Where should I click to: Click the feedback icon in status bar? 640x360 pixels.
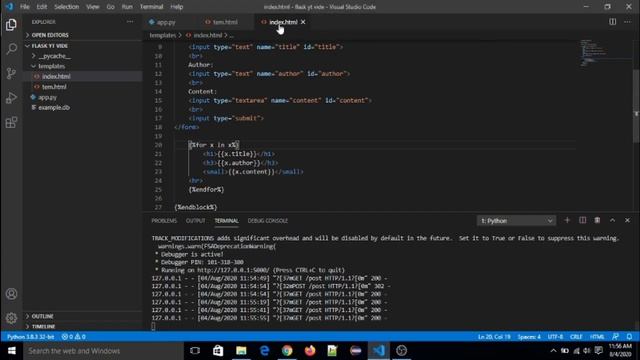pos(616,337)
